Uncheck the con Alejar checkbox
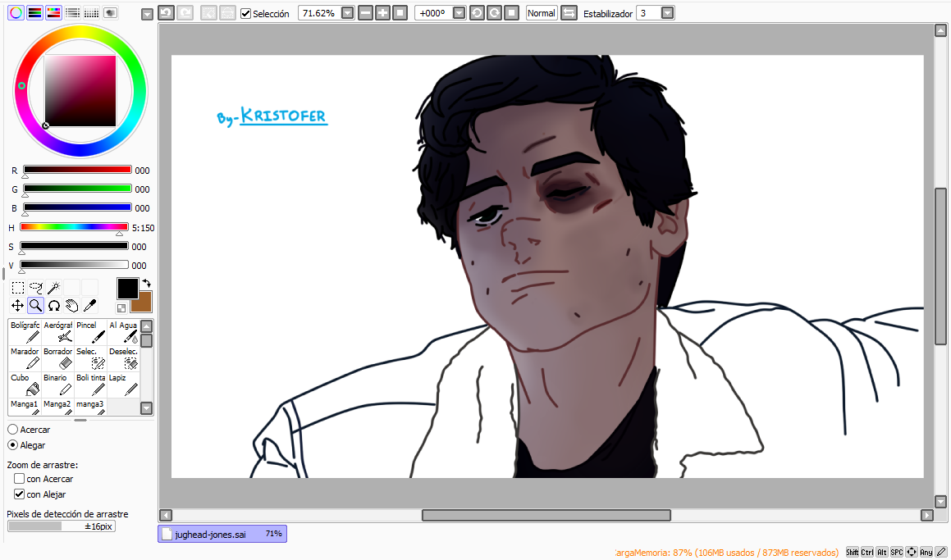The height and width of the screenshot is (560, 951). point(20,494)
